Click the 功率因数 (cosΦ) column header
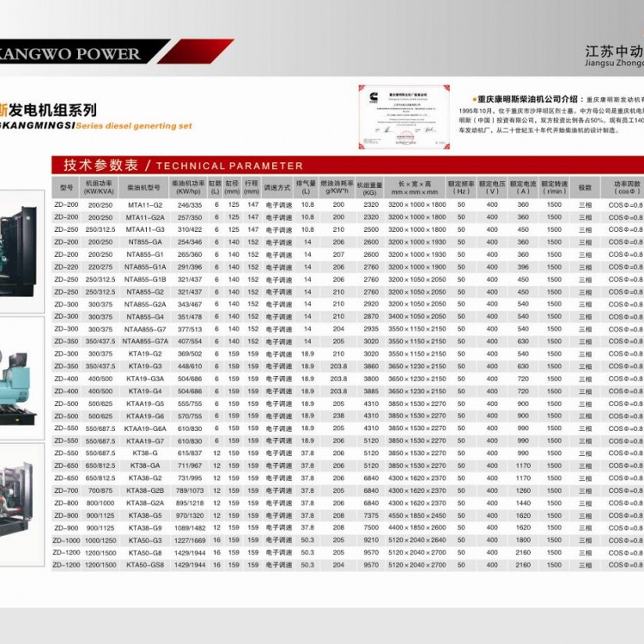This screenshot has height=644, width=644. pos(623,187)
